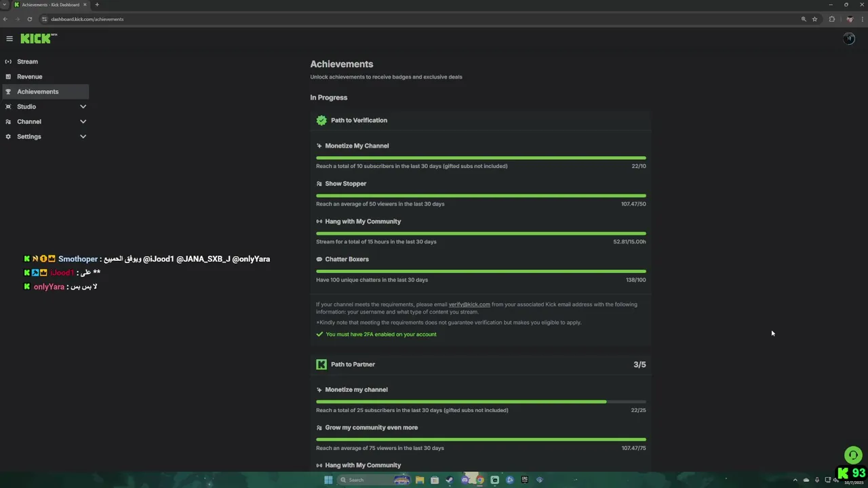Reload the page

30,19
